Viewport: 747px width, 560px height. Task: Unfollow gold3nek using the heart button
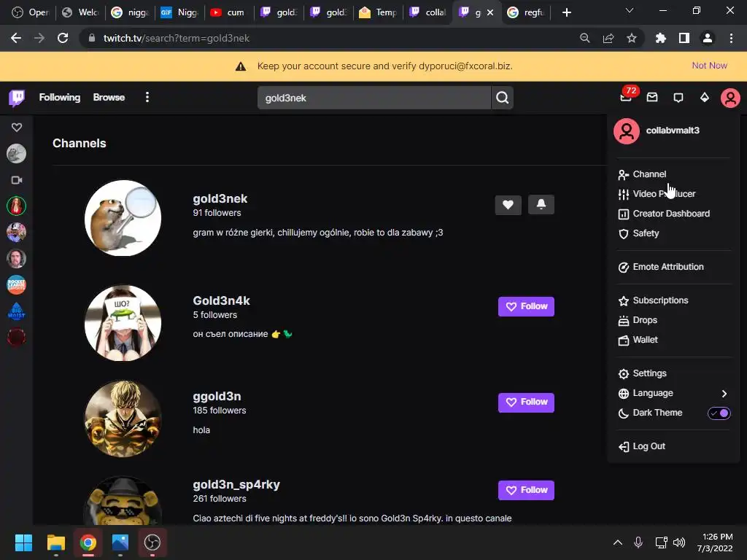(x=508, y=205)
